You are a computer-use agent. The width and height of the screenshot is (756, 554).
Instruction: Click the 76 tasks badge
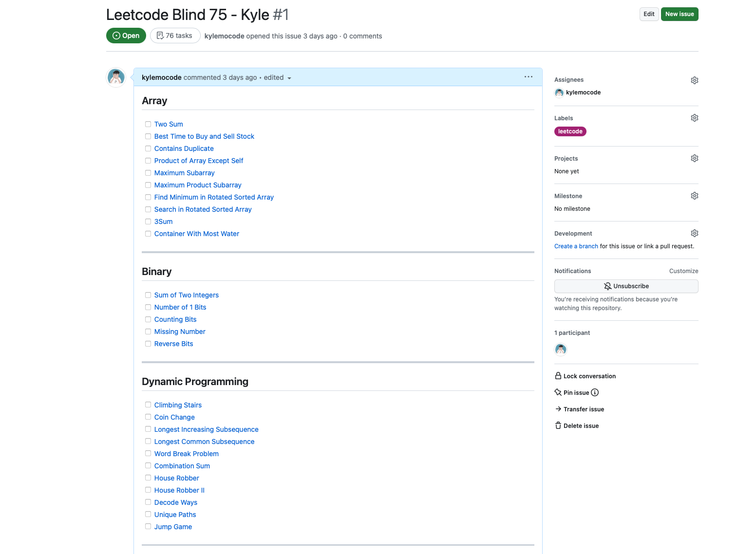(175, 36)
